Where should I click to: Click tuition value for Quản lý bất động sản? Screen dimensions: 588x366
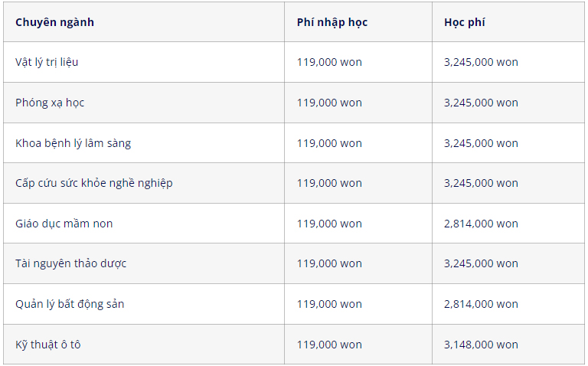[x=481, y=304]
